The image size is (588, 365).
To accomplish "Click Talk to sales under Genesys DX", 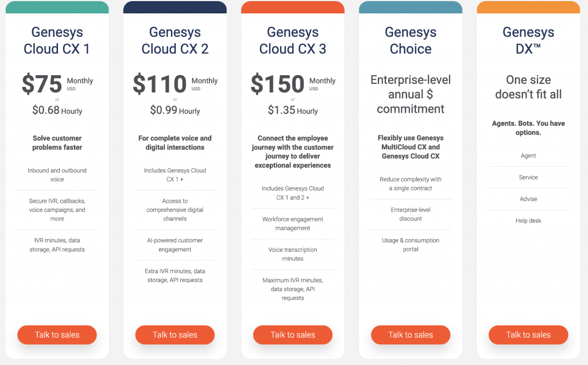I will coord(528,335).
